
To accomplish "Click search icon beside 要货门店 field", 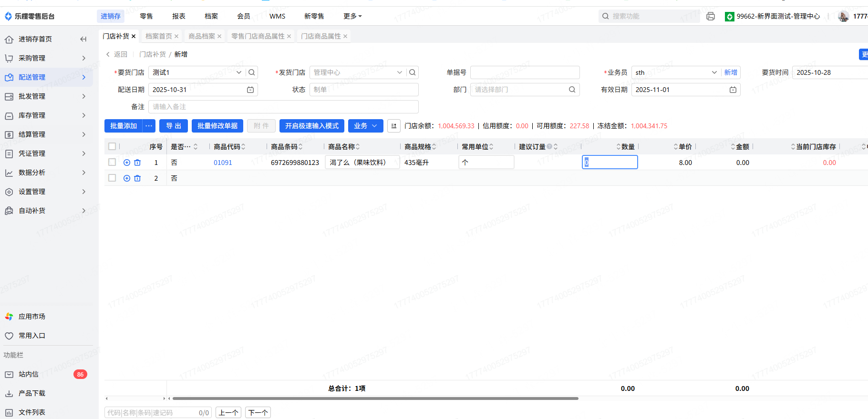I will click(x=252, y=72).
